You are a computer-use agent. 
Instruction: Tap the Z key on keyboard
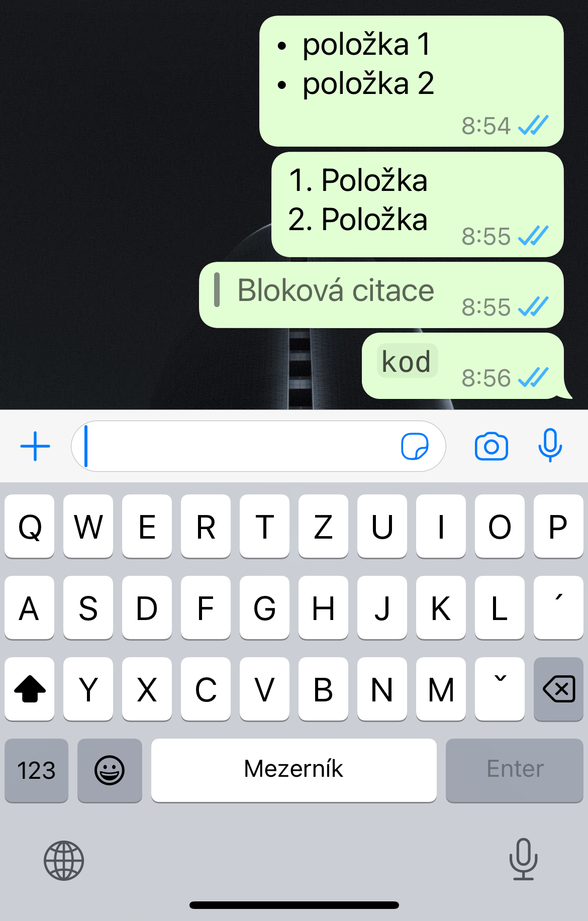[x=323, y=526]
